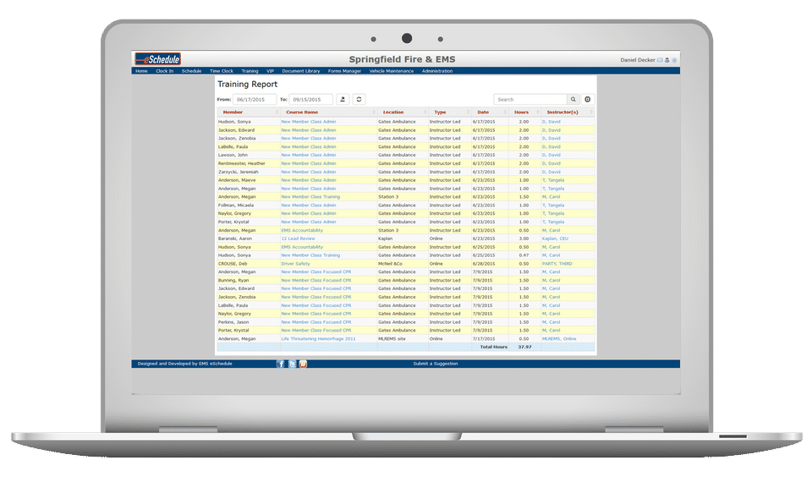Open the PARTY, THIRD instructor link

557,264
